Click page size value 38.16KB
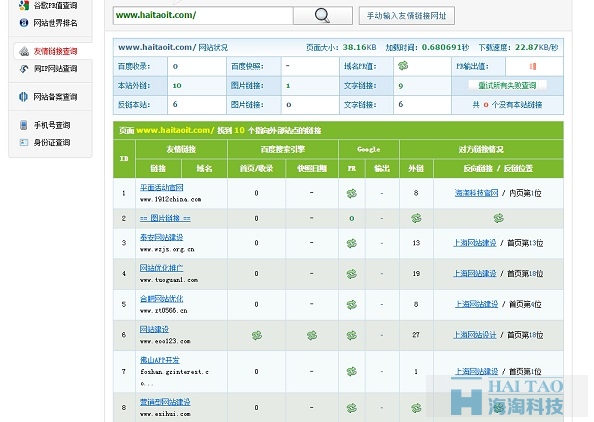This screenshot has height=422, width=594. (x=360, y=47)
